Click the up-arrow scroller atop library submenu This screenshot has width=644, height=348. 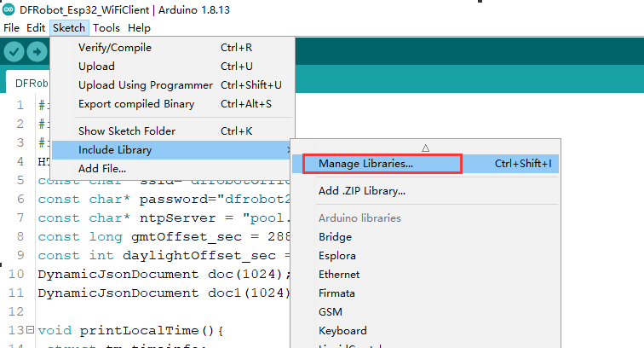pyautogui.click(x=426, y=148)
